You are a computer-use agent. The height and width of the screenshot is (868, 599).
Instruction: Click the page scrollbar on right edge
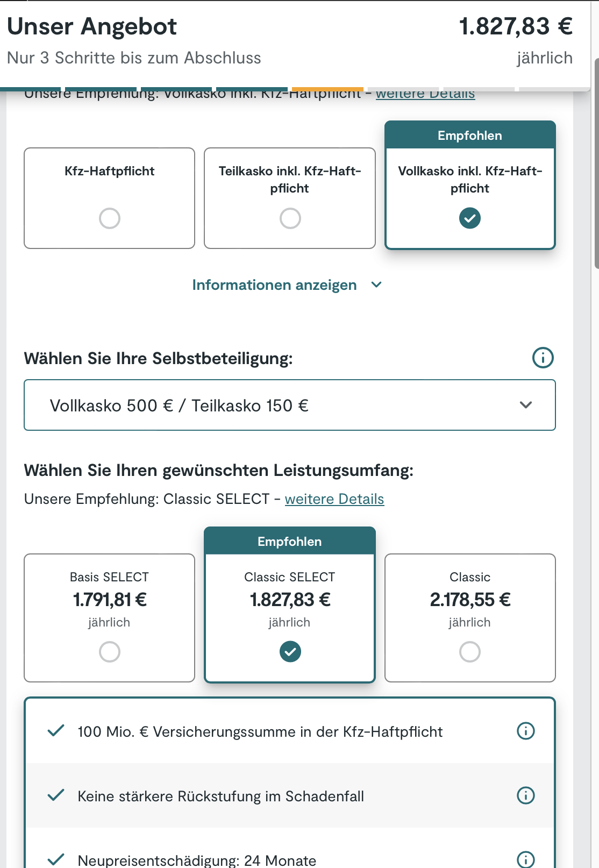coord(596,161)
